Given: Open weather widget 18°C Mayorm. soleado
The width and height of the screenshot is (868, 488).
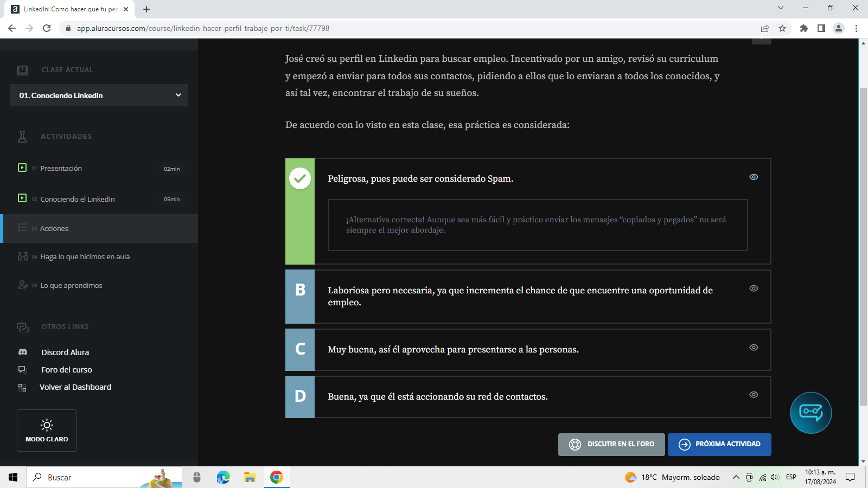Looking at the screenshot, I should tap(673, 477).
